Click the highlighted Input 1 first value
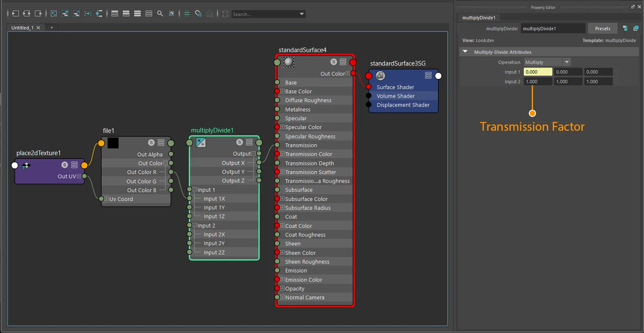This screenshot has width=644, height=333. click(x=538, y=72)
